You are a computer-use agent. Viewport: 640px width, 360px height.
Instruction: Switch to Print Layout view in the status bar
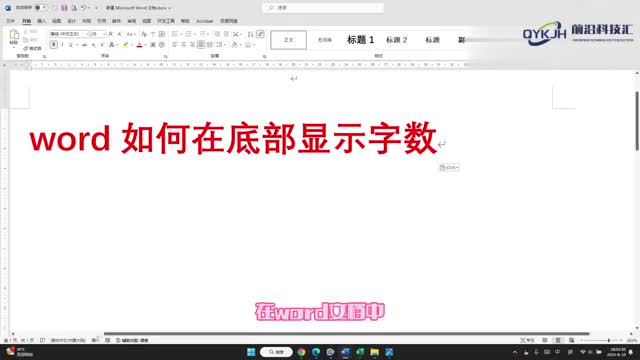pos(558,340)
